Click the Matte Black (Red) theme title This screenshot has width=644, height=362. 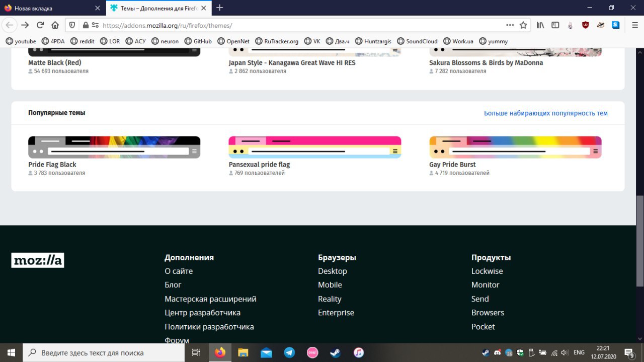54,63
